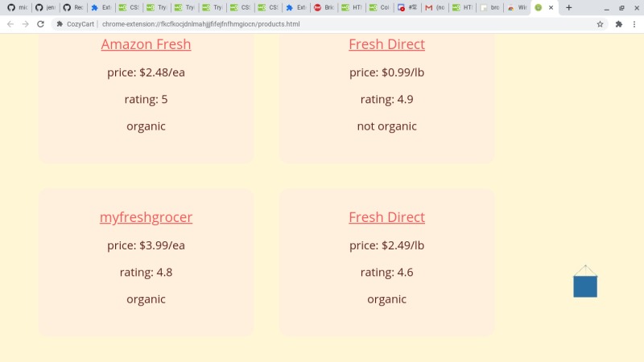Switch to the Gmail tab

tap(436, 7)
